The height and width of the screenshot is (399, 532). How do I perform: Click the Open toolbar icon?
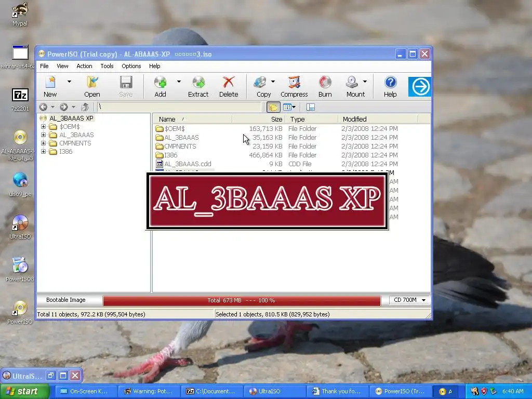(92, 82)
